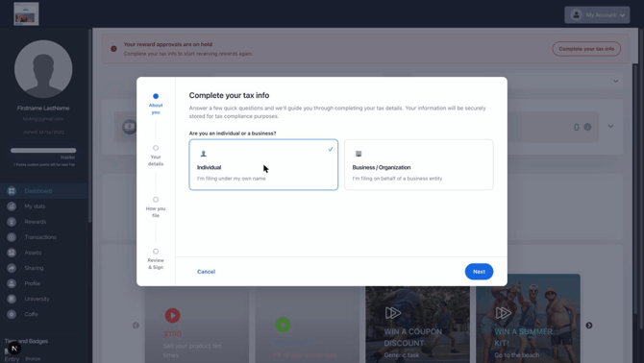Screen dimensions: 644x363
Task: Play the red $100 task card video
Action: [172, 315]
